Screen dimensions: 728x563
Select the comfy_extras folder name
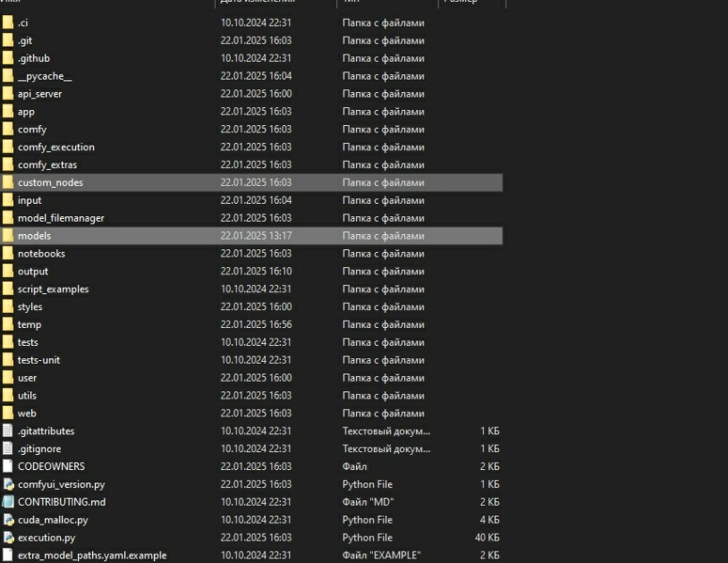(x=47, y=164)
